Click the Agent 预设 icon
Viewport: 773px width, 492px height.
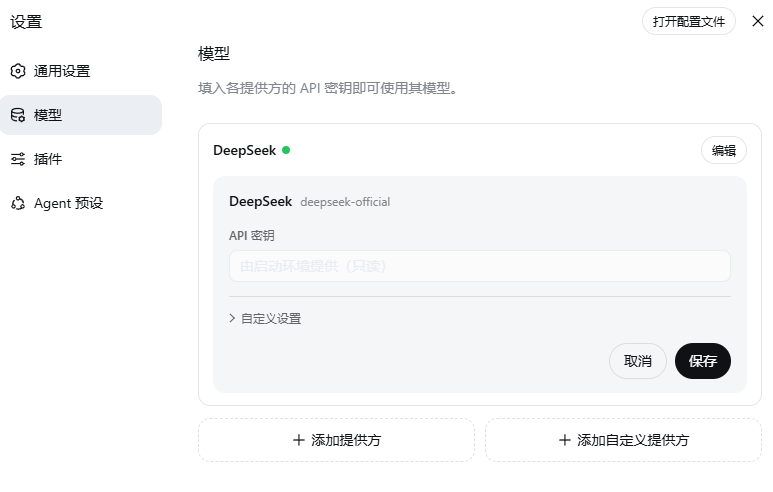tap(18, 203)
